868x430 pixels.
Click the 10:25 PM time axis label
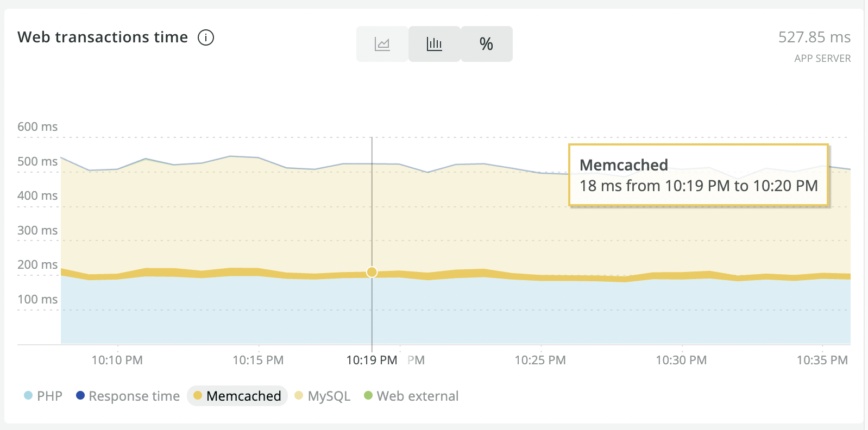[540, 360]
